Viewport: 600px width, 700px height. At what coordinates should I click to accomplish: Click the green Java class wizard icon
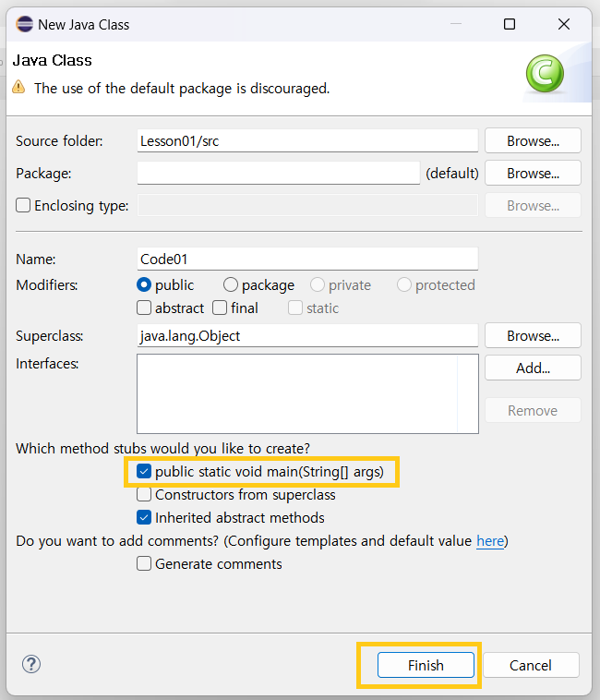click(544, 73)
